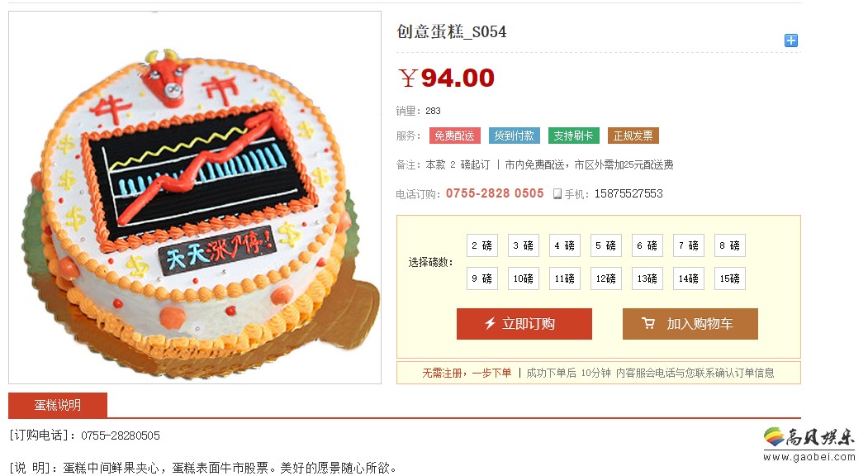The image size is (868, 476).
Task: Click the red 免费配送 service tag
Action: click(454, 136)
